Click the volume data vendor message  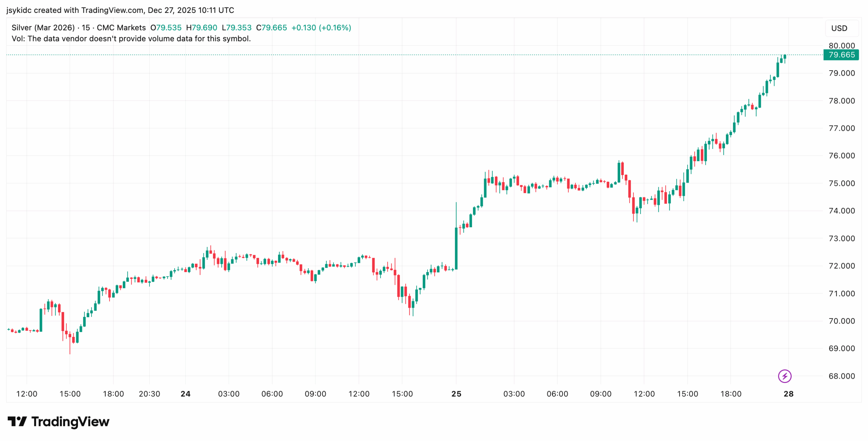131,39
